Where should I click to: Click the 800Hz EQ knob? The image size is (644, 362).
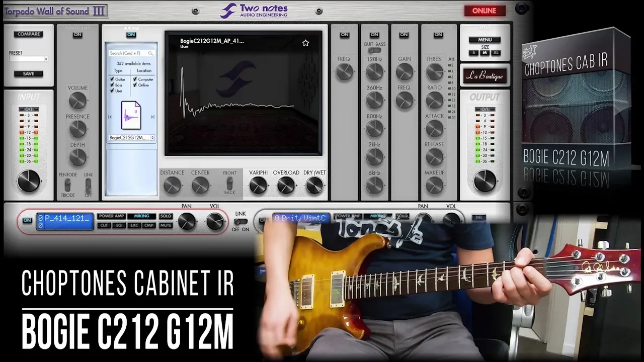pyautogui.click(x=374, y=129)
